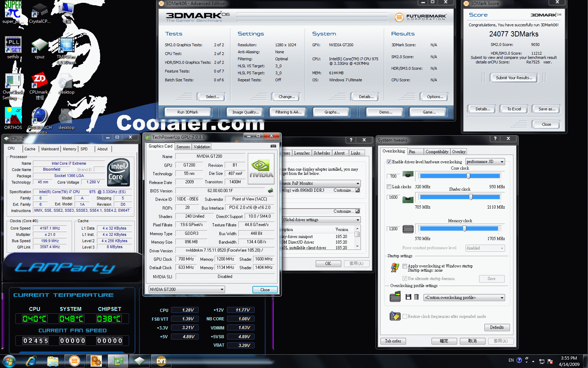Click the memory clock chip icon

click(408, 229)
